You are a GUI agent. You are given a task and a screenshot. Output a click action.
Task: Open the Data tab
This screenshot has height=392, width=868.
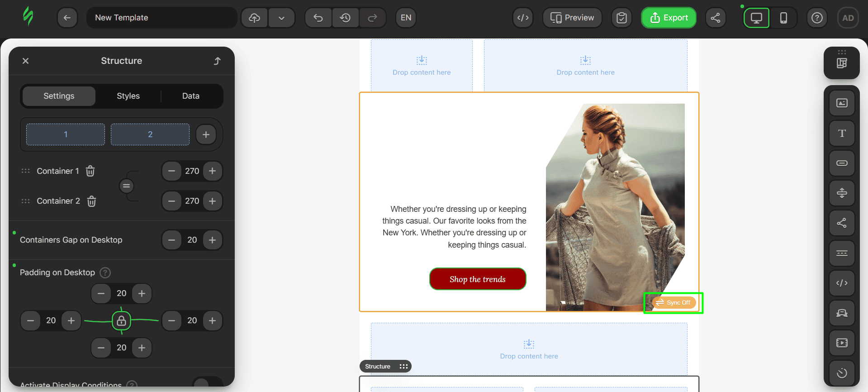pyautogui.click(x=190, y=96)
